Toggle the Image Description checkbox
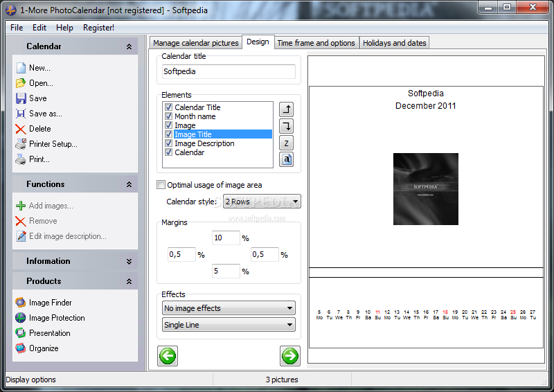The image size is (554, 392). point(169,143)
